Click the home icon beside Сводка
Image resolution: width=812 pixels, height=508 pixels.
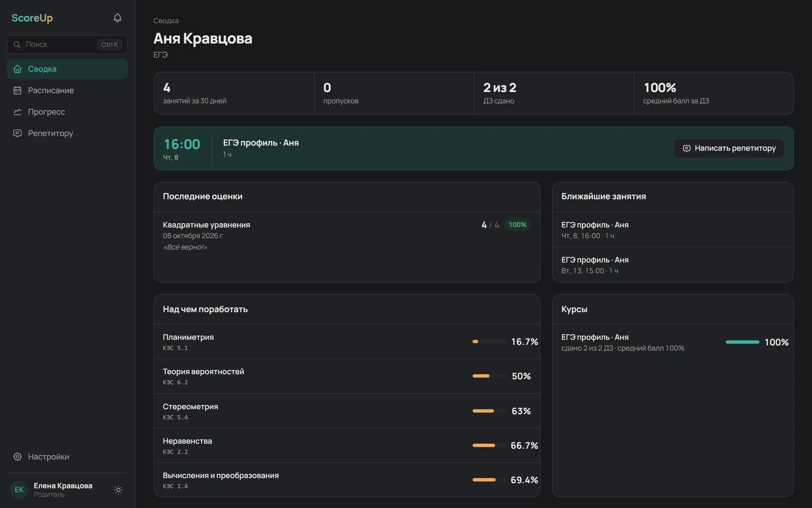(17, 69)
